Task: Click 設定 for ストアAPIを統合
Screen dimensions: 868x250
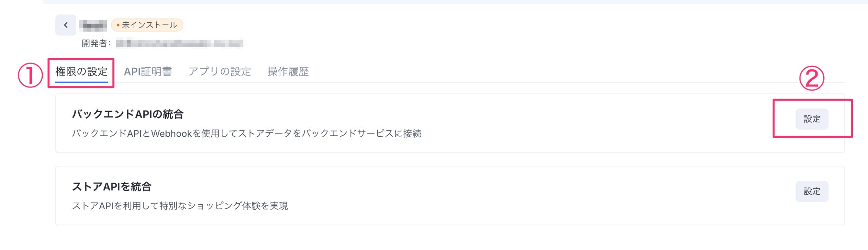Action: pyautogui.click(x=812, y=191)
